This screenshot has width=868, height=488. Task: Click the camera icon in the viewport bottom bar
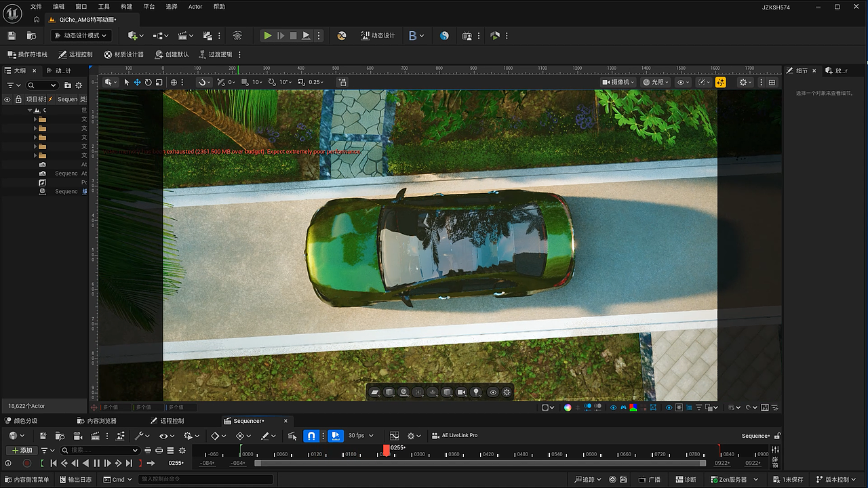point(462,392)
